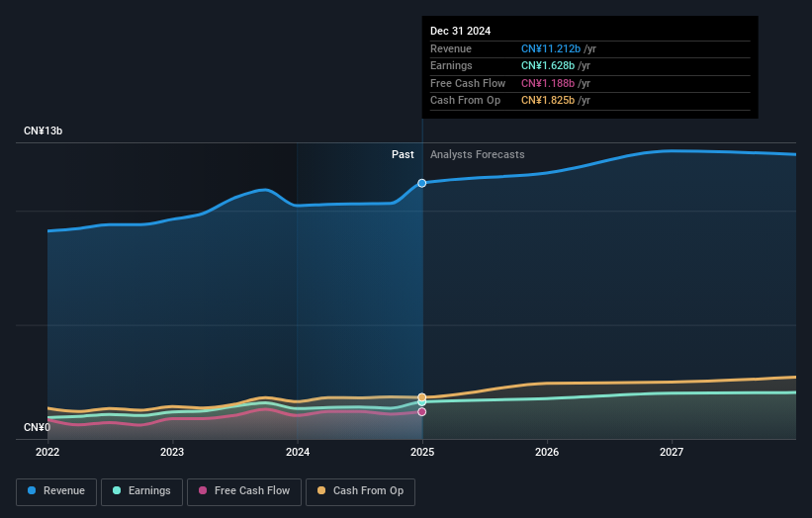Click the CN¥11.212b revenue value

click(551, 48)
